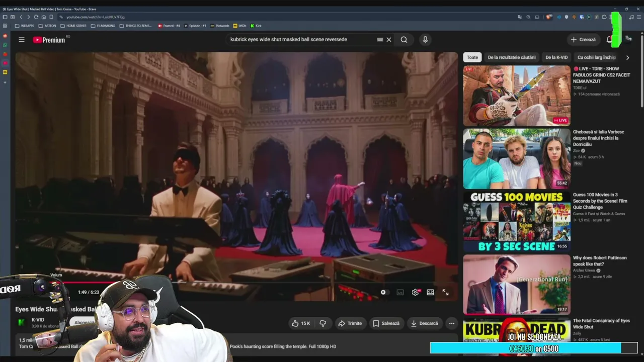Submit search with the magnifier icon
Screen dimensions: 644x362
pos(404,40)
